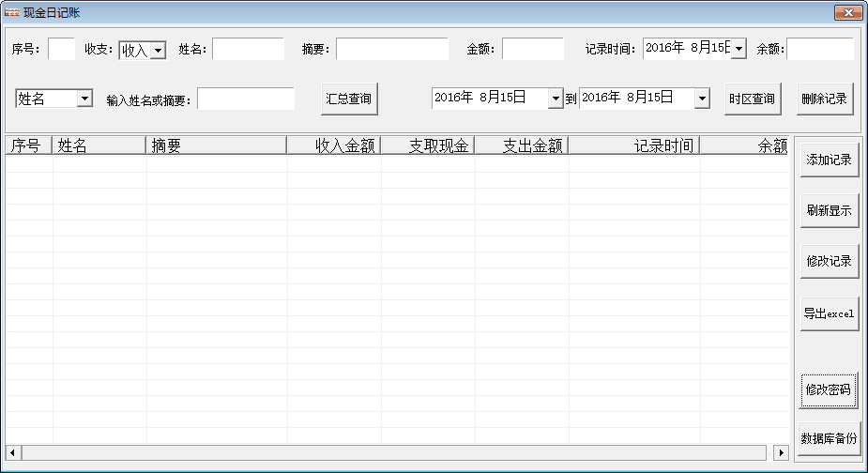Click the horizontal scrollbar right arrow
Screen dimensions: 868x473
point(781,452)
